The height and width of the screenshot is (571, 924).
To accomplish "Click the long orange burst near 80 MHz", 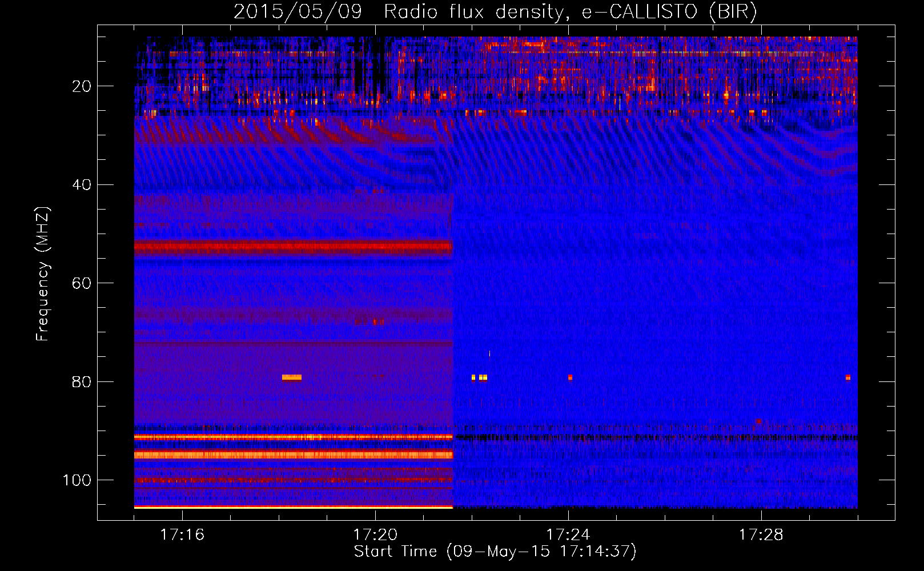I will pyautogui.click(x=292, y=377).
